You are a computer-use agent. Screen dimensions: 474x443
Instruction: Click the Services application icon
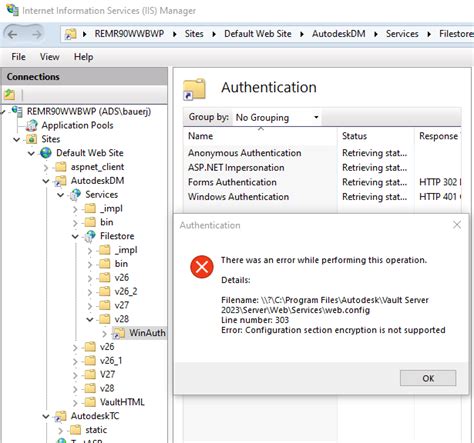point(75,195)
